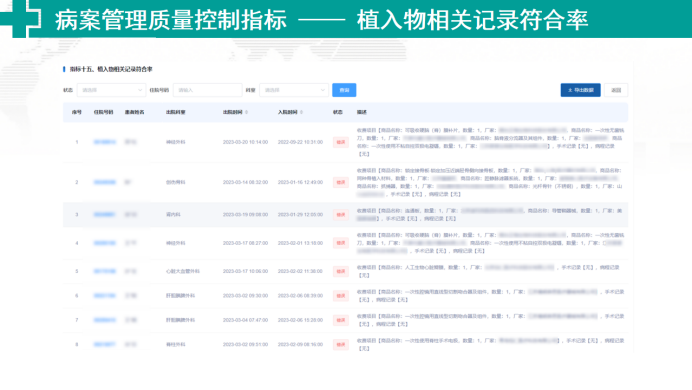Select admission time 2023-02-01 13:18:00 cell
This screenshot has width=692, height=390.
point(300,243)
